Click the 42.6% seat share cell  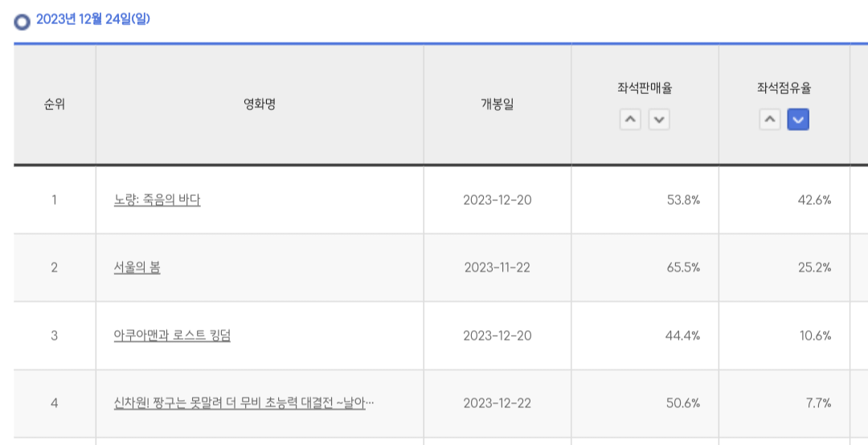pos(784,200)
